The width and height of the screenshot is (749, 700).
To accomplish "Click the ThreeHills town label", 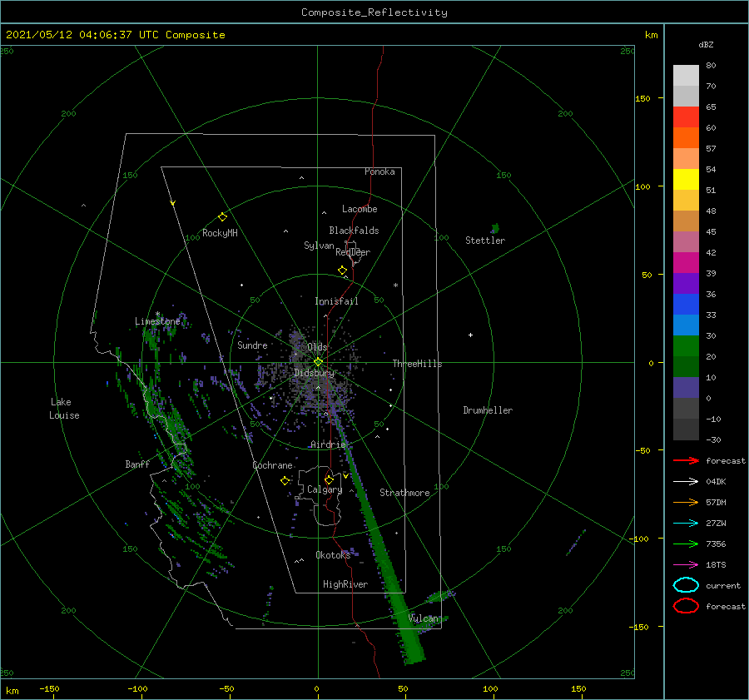I will 417,364.
